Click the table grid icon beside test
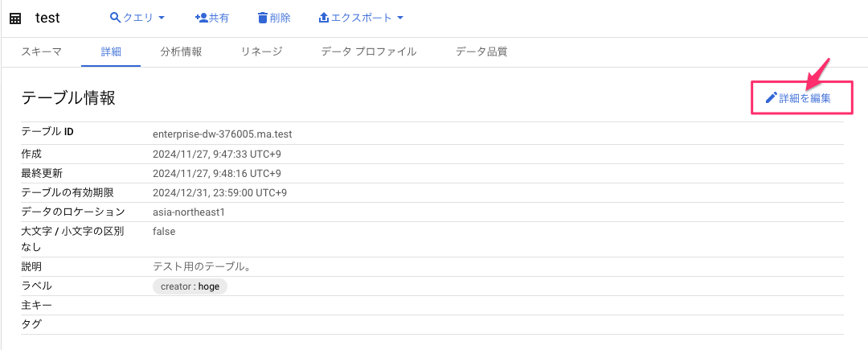 tap(15, 18)
